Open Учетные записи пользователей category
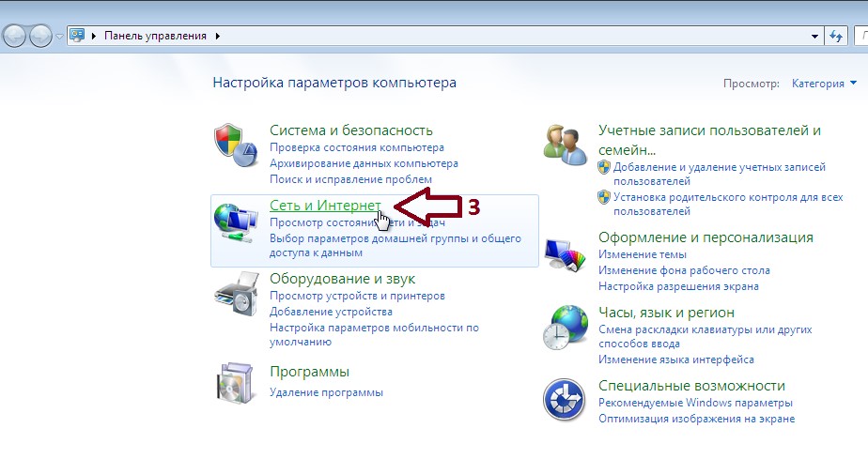868x459 pixels. [x=709, y=140]
